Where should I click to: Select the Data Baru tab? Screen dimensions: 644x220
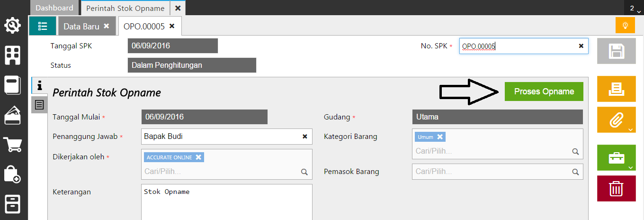click(x=81, y=27)
